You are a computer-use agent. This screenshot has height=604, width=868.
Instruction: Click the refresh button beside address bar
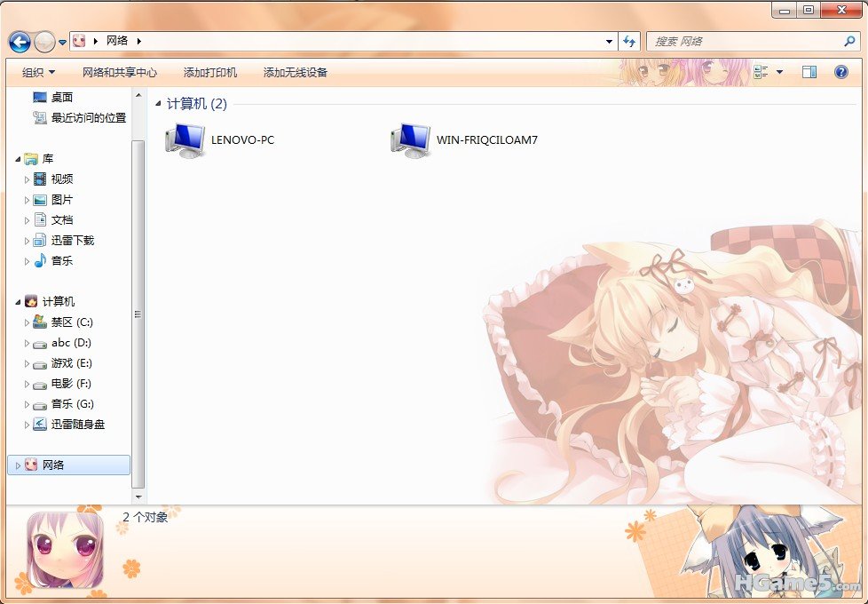(x=629, y=42)
